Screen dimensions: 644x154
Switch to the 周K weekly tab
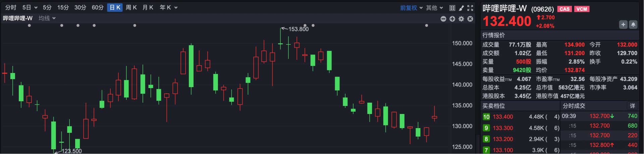131,7
